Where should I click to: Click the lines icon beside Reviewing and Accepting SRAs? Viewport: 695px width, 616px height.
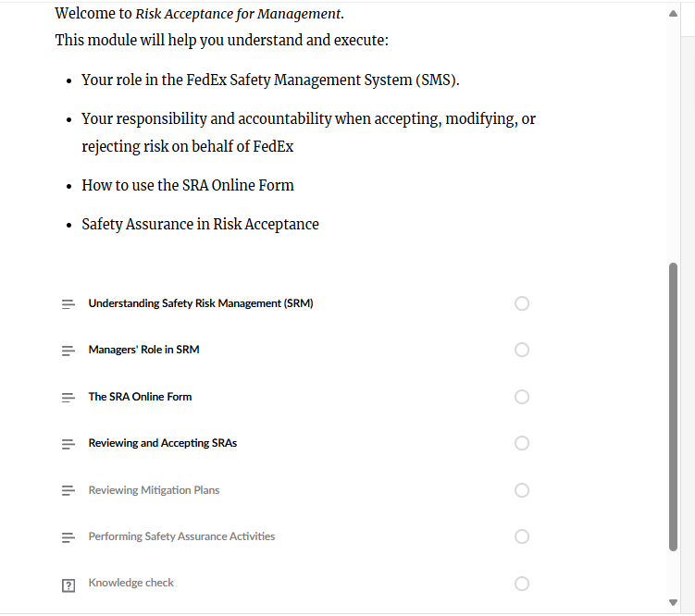point(68,444)
